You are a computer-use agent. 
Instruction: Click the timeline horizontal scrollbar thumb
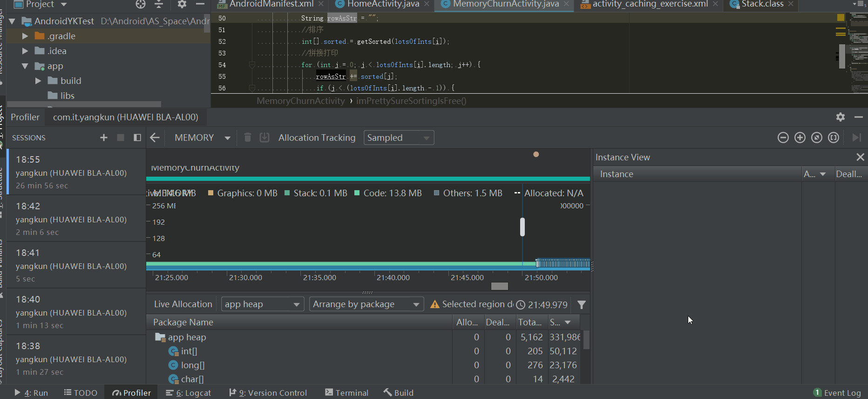pos(500,286)
